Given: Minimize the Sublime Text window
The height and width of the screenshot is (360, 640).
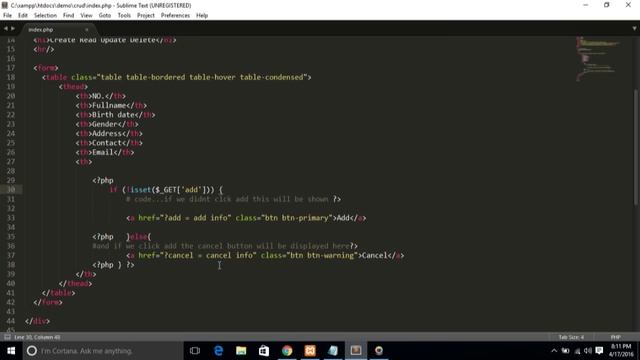Looking at the screenshot, I should point(586,5).
